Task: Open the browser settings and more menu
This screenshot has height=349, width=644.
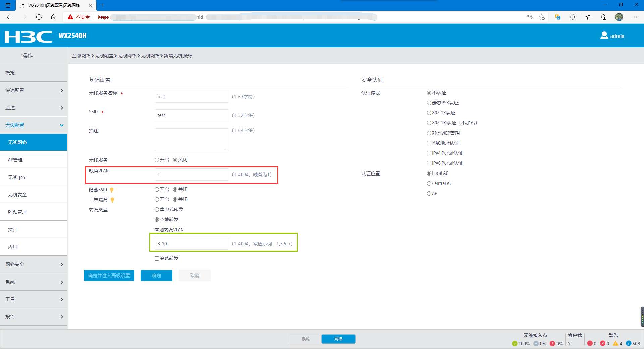Action: point(635,17)
